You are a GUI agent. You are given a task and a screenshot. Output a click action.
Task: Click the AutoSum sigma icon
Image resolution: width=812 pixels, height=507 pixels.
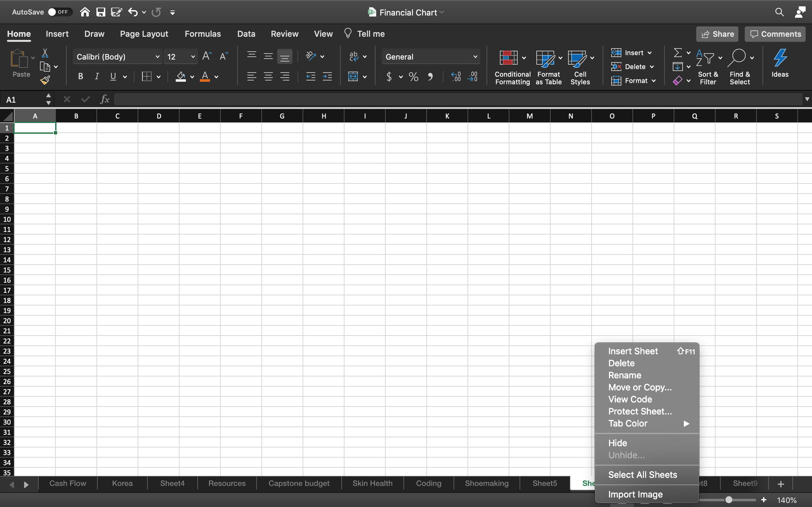pyautogui.click(x=678, y=53)
